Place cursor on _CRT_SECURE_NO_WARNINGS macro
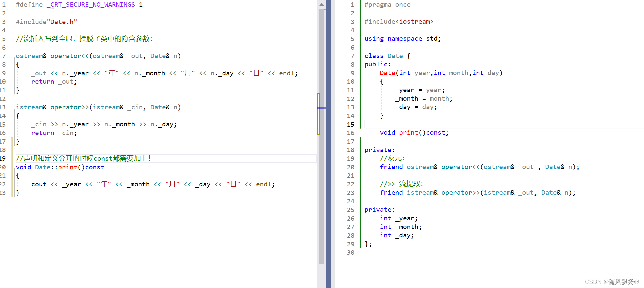The image size is (644, 288). point(91,5)
